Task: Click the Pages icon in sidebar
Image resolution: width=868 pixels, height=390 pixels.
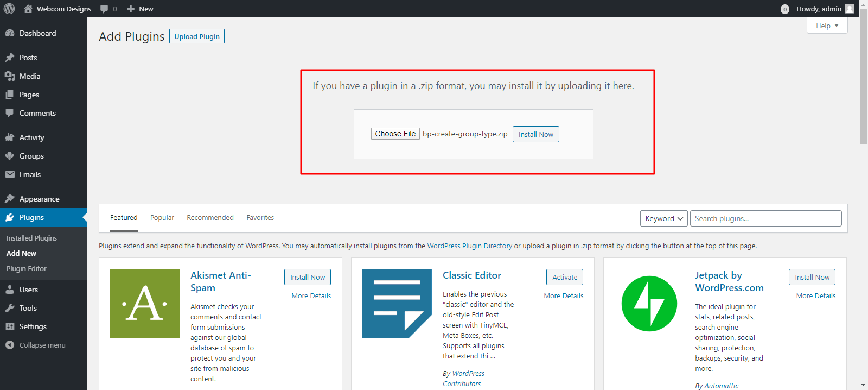Action: (10, 95)
